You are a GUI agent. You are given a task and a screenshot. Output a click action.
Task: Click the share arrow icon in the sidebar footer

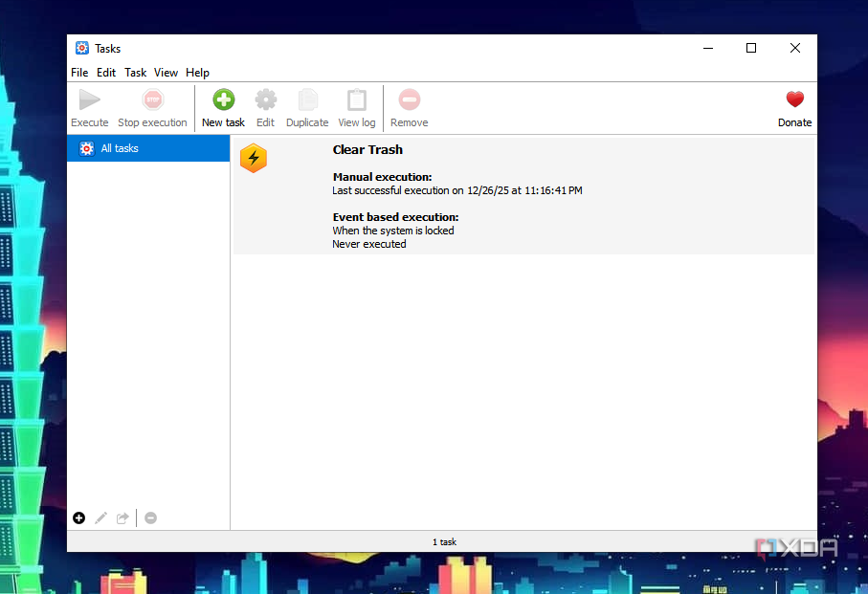122,517
